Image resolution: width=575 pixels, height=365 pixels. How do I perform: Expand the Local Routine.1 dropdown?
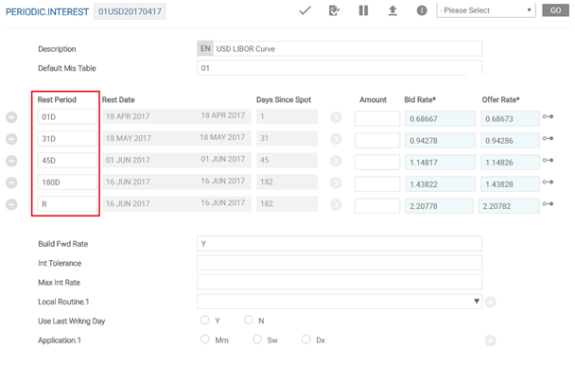[340, 301]
